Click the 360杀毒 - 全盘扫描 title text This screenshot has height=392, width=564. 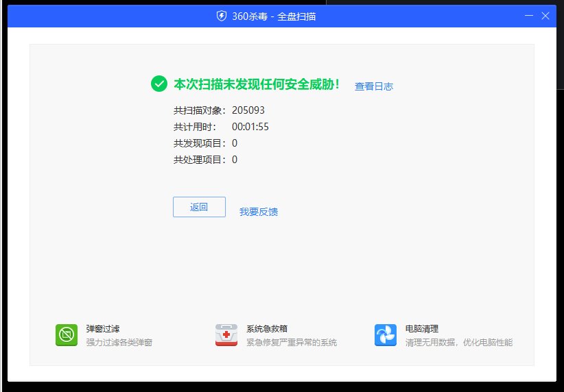274,16
